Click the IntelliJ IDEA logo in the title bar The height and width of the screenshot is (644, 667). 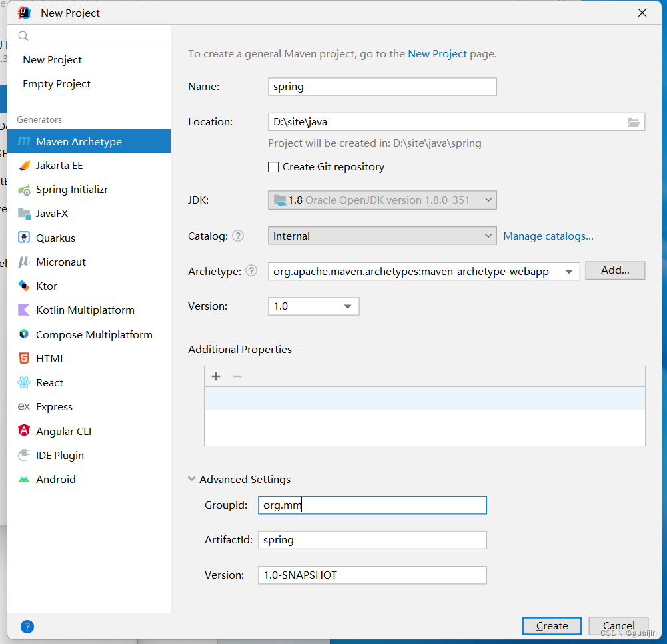tap(24, 13)
